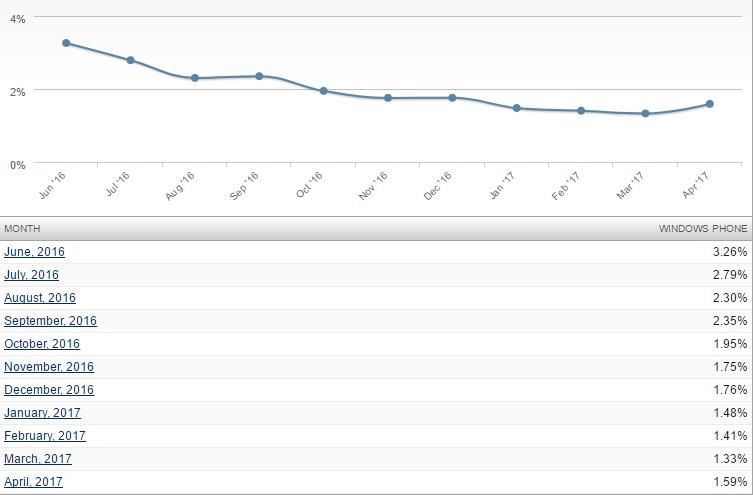Open the June, 2016 link

pyautogui.click(x=34, y=252)
